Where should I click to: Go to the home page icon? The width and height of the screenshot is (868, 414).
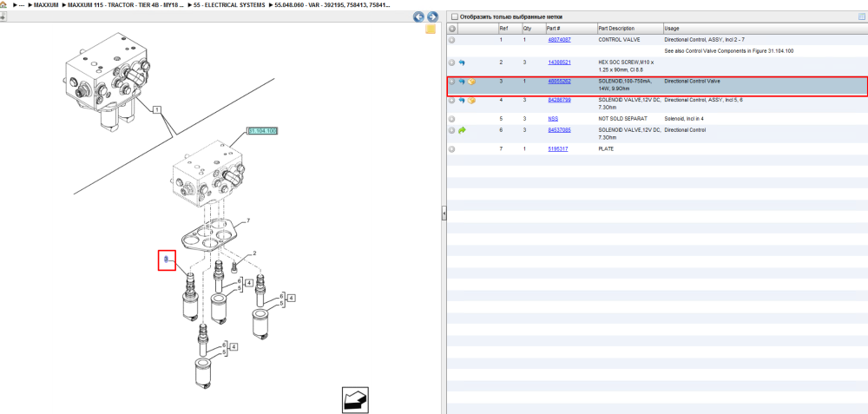tap(3, 4)
